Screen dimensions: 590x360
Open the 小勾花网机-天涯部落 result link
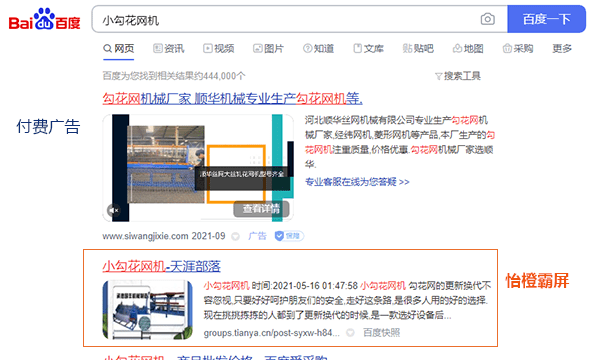161,266
